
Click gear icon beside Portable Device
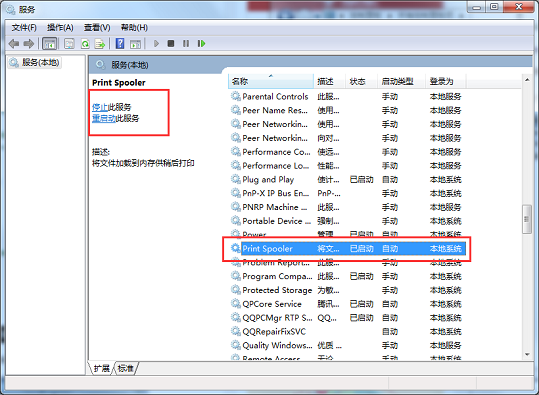coord(236,221)
